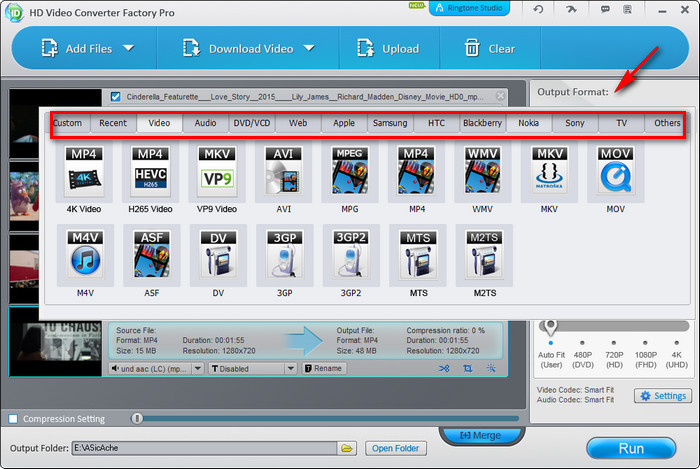The width and height of the screenshot is (700, 469).
Task: Select the M4V format icon
Action: (85, 256)
